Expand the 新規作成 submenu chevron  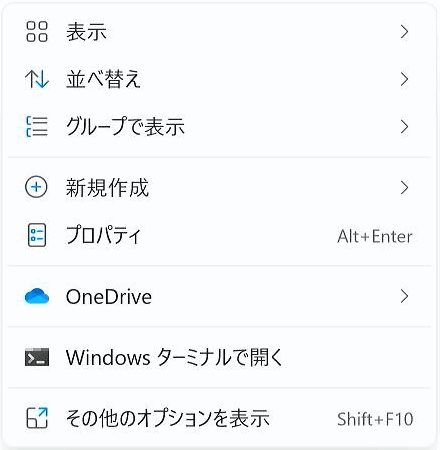click(x=404, y=187)
